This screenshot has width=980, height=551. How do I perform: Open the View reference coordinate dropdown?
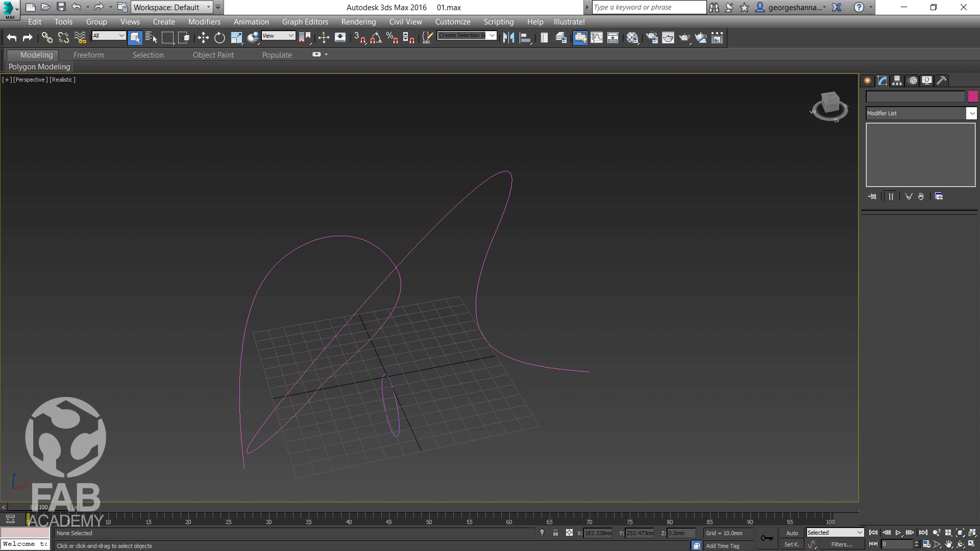tap(278, 35)
